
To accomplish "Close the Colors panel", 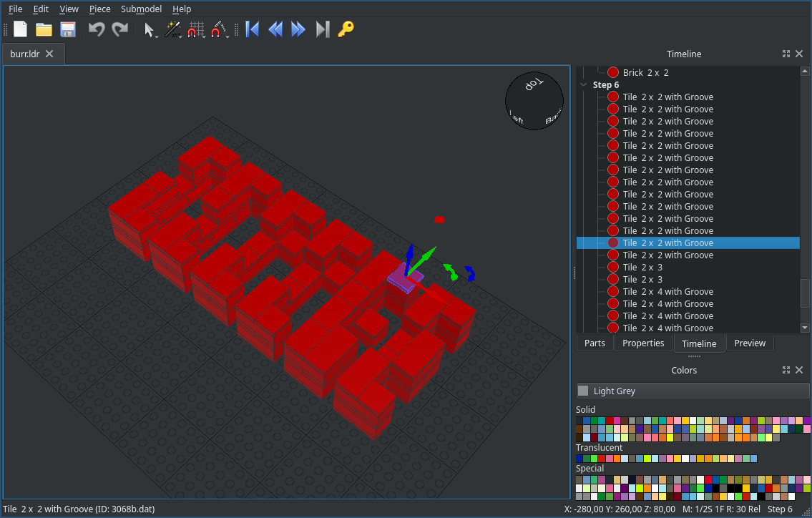I will coord(799,370).
